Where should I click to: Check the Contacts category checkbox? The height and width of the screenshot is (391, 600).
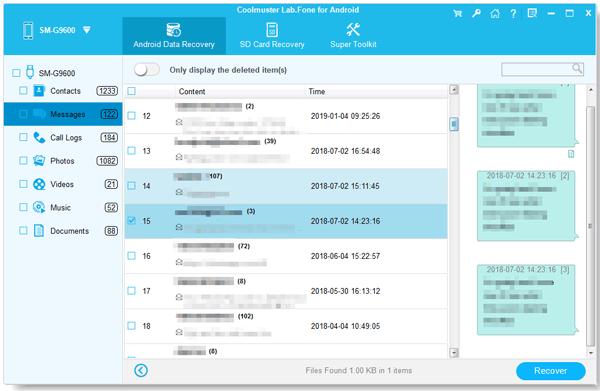(23, 91)
